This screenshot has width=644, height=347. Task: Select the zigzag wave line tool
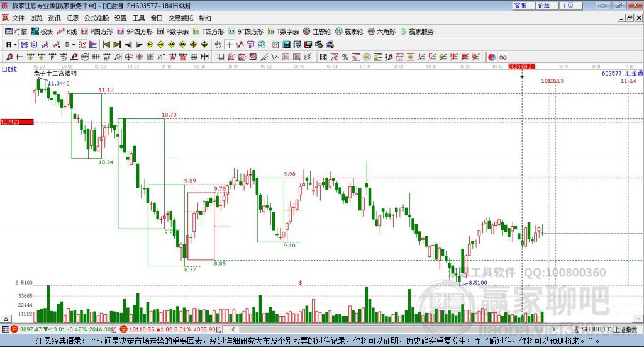pyautogui.click(x=275, y=57)
